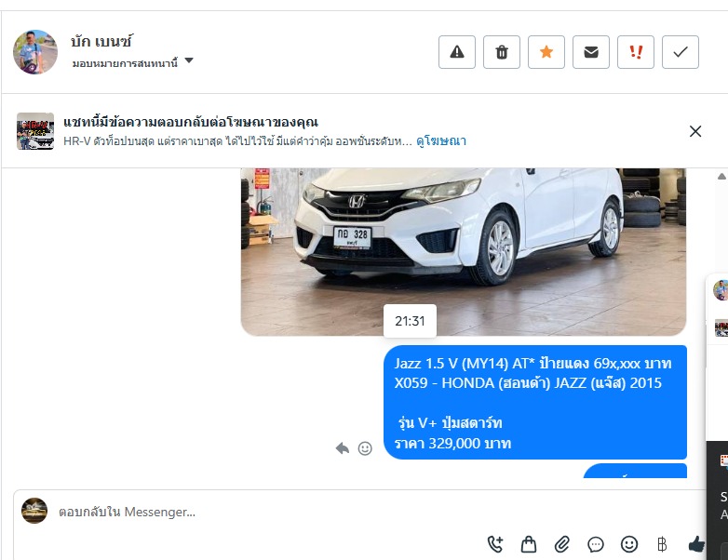Mark conversation unread with the envelope icon
This screenshot has width=728, height=560.
591,52
